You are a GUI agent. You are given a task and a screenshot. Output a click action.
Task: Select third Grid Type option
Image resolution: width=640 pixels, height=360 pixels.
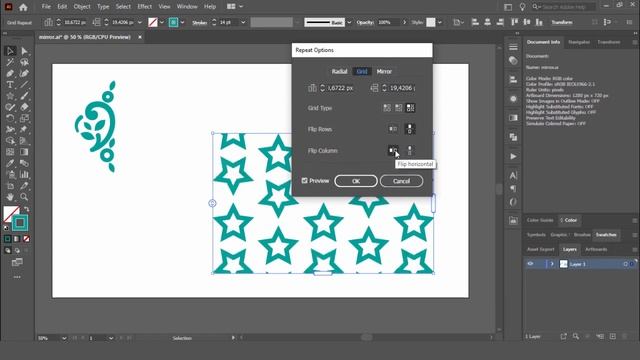coord(410,108)
